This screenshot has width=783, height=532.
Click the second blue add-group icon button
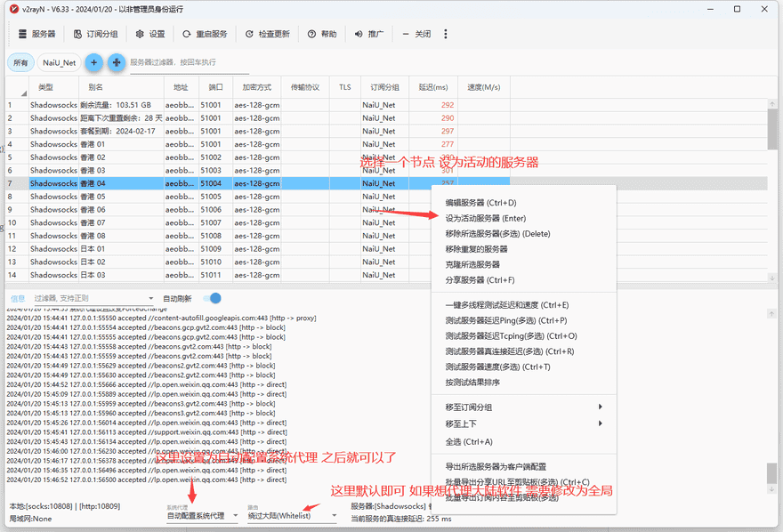click(117, 62)
